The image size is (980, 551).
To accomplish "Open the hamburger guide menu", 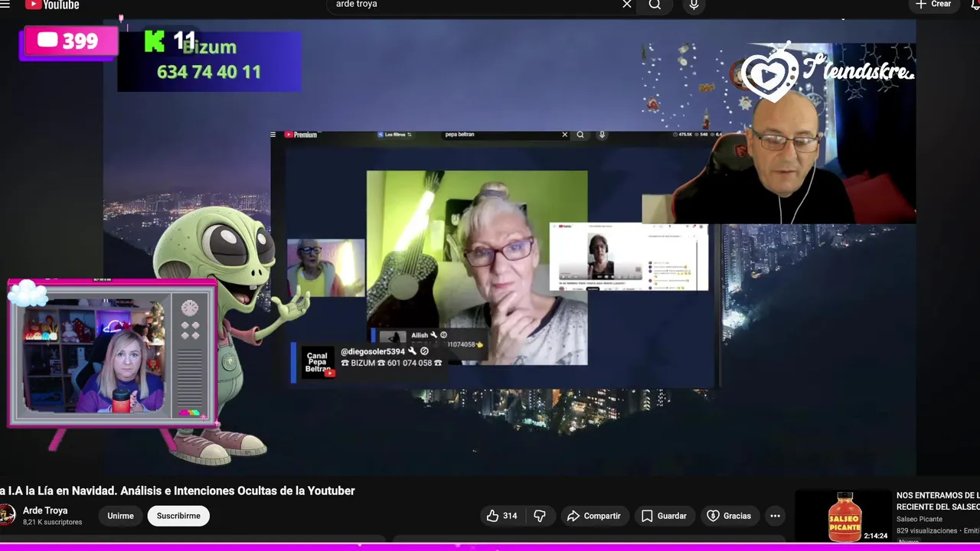I will click(x=5, y=4).
